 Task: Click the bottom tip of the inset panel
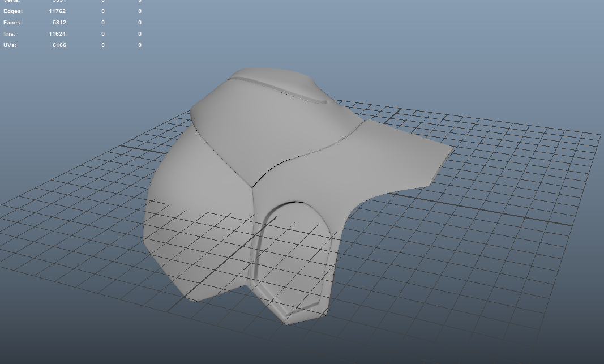[290, 322]
